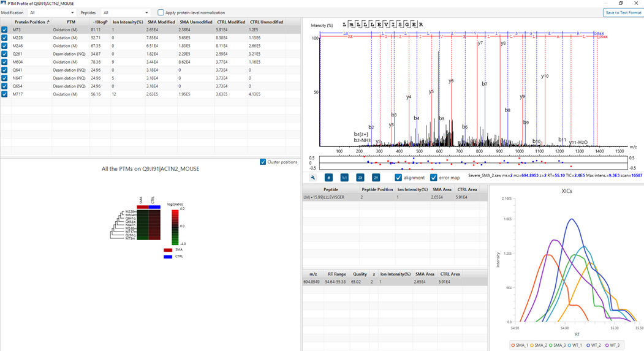This screenshot has width=644, height=351.
Task: Select the M717 Oxidation row
Action: (x=150, y=94)
